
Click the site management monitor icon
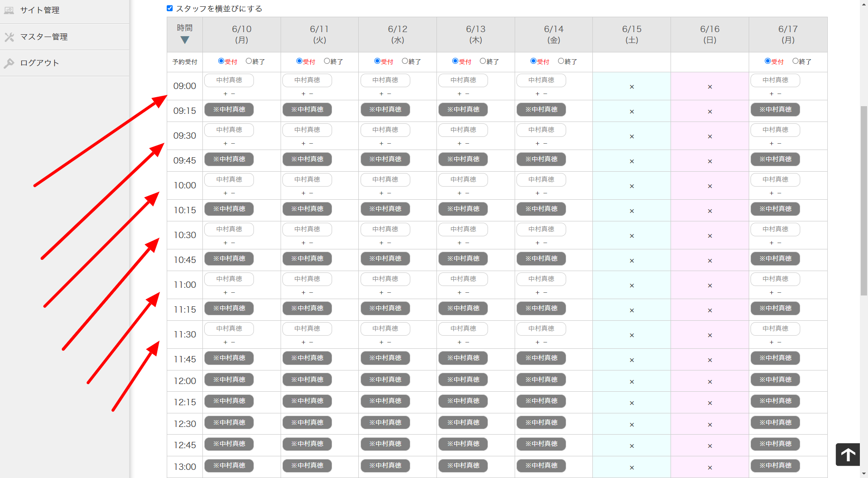pyautogui.click(x=9, y=10)
